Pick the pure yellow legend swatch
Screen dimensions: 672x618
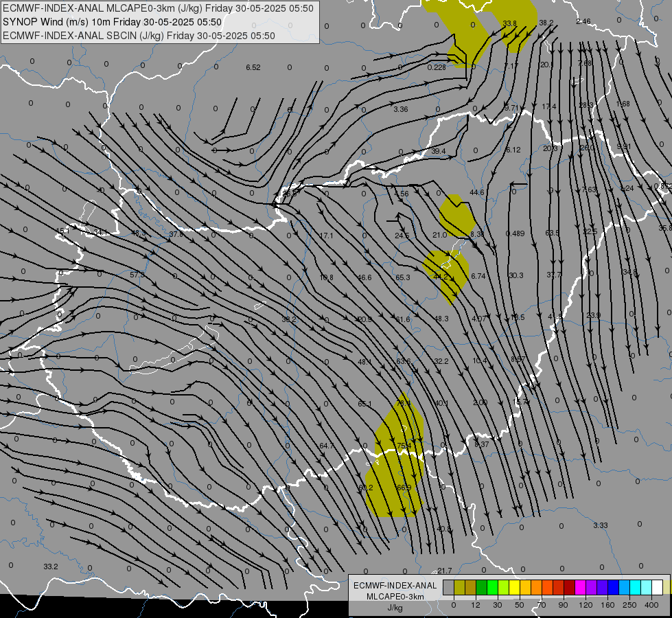[514, 587]
